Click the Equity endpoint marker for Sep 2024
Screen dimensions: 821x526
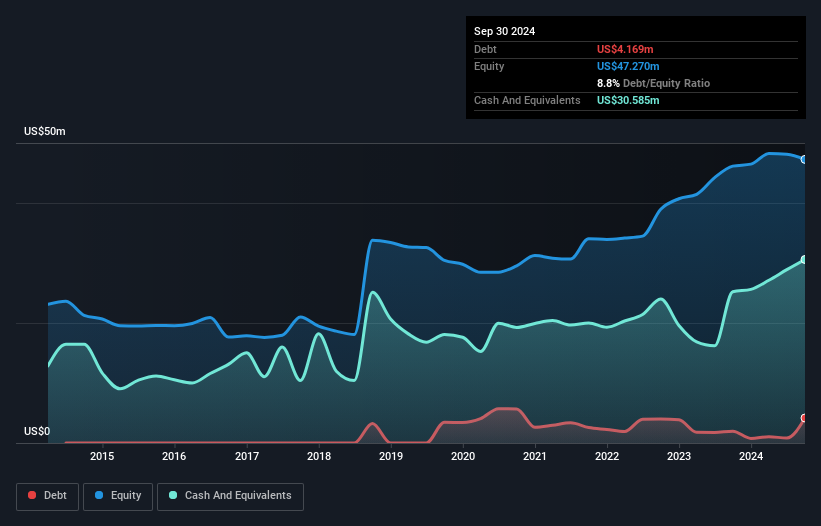pos(804,160)
